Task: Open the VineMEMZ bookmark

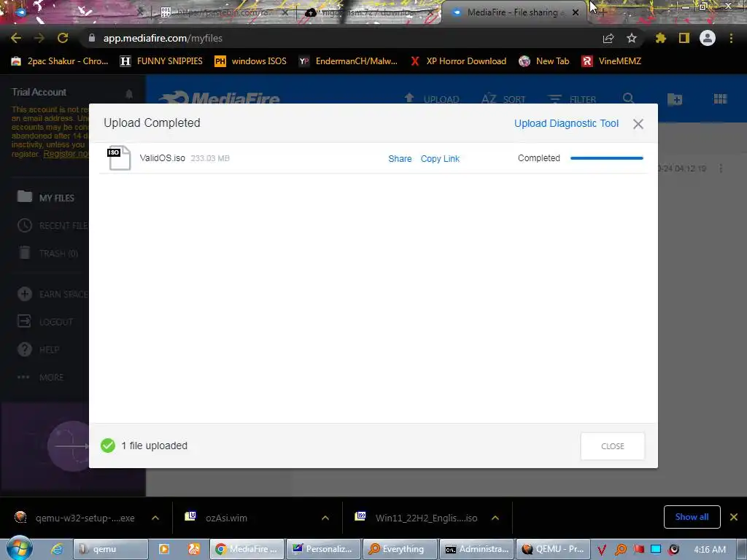Action: click(611, 61)
